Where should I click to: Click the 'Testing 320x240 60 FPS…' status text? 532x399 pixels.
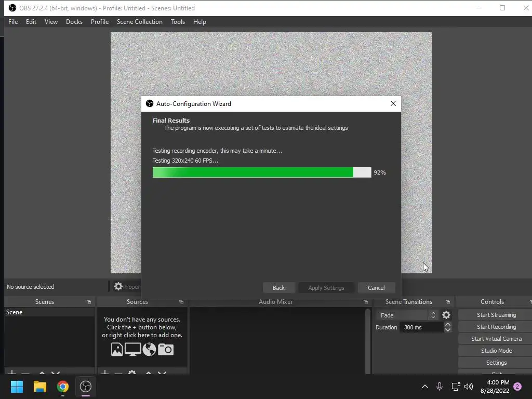click(x=185, y=161)
